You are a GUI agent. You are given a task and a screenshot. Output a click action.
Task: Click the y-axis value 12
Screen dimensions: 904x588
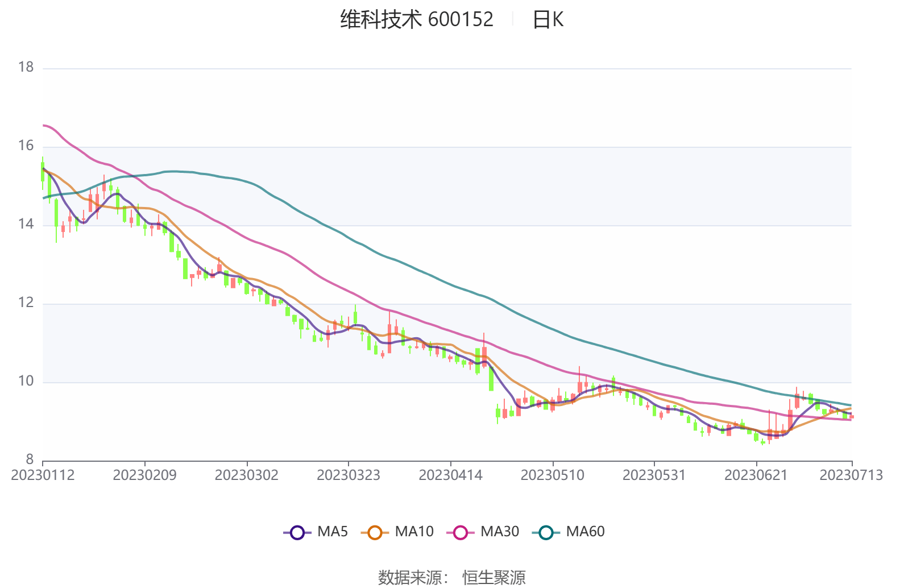[x=26, y=303]
